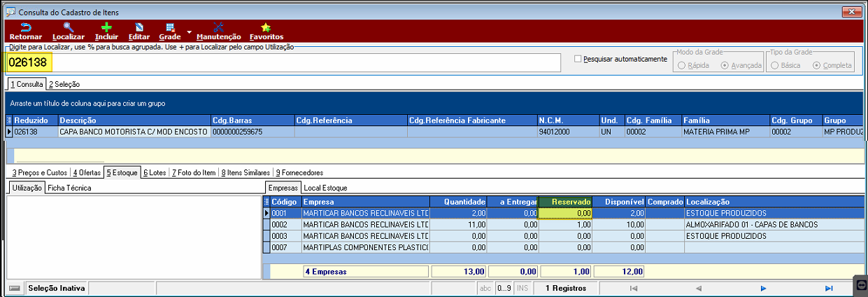Switch to the 1 Consulta tab
This screenshot has width=868, height=297.
point(27,84)
